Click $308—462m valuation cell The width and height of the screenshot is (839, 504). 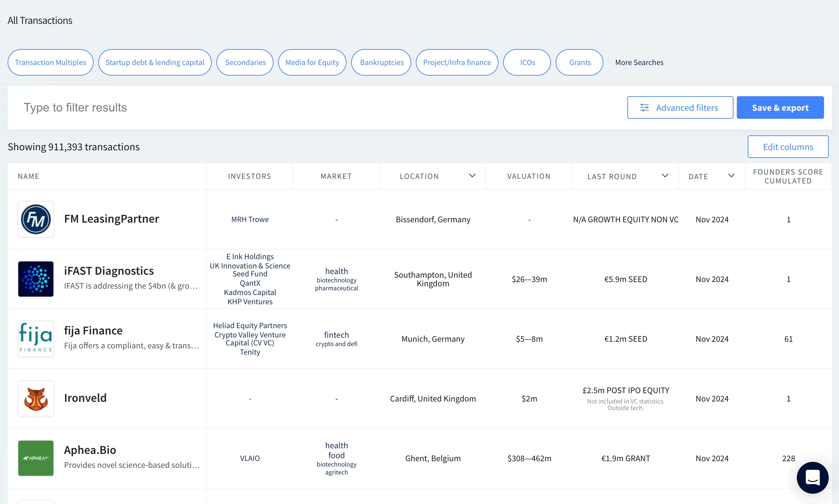(529, 458)
